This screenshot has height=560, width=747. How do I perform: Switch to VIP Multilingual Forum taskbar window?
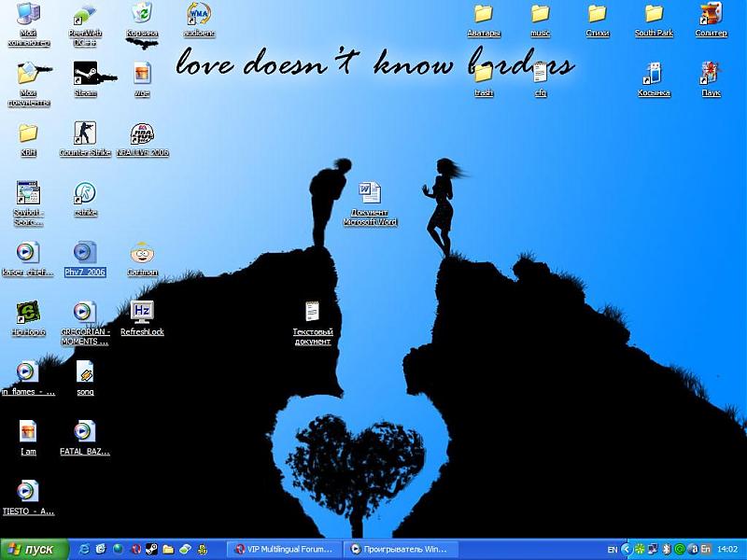(x=284, y=549)
